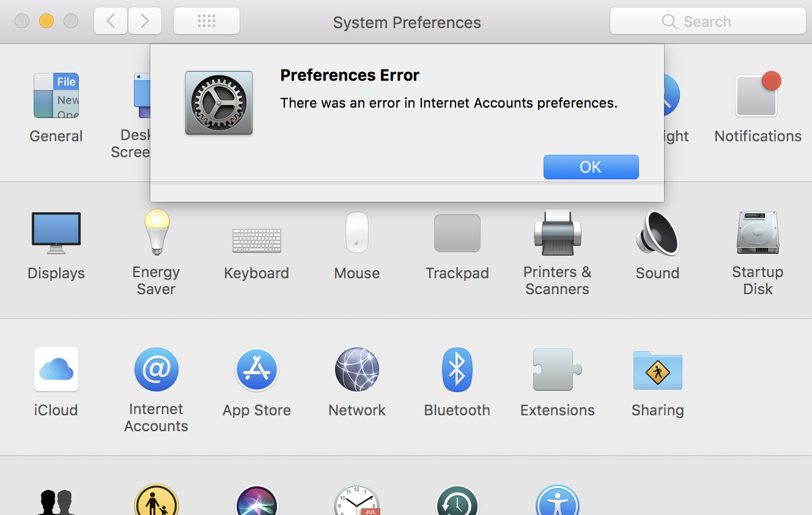This screenshot has width=812, height=515.
Task: Open Printers & Scanners preferences
Action: [558, 232]
